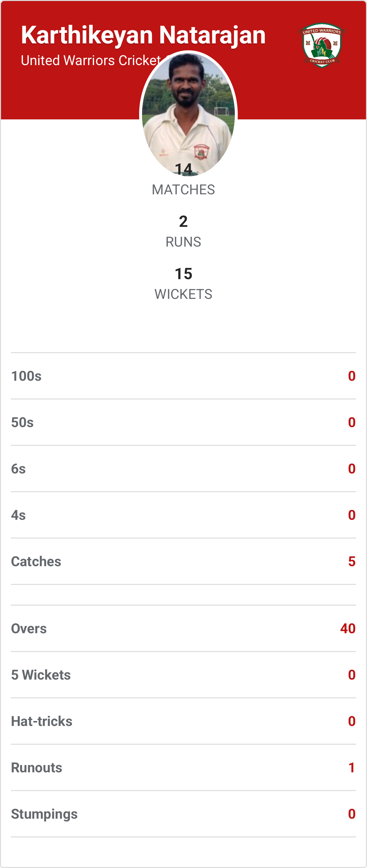Select the Hat-tricks row label
367x868 pixels.
click(x=42, y=721)
